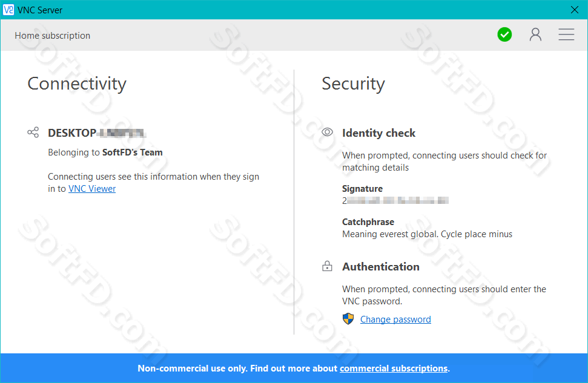The height and width of the screenshot is (383, 588).
Task: Click the Authentication heading
Action: tap(381, 267)
